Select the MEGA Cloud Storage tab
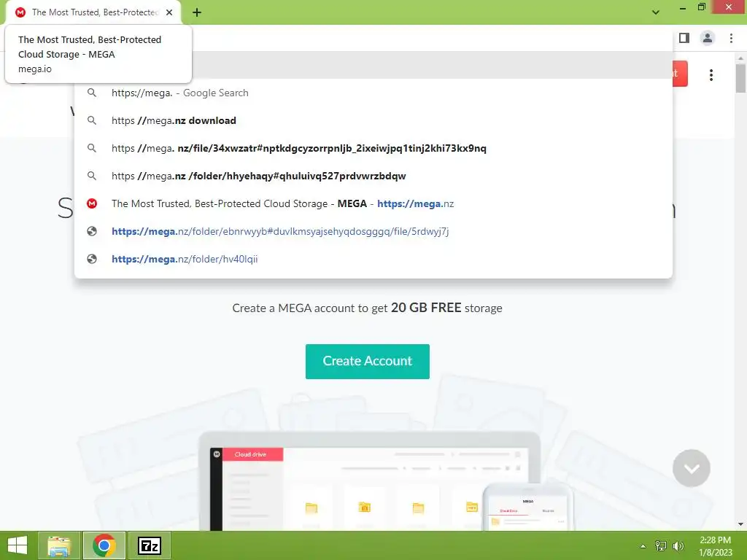747x560 pixels. pos(93,12)
